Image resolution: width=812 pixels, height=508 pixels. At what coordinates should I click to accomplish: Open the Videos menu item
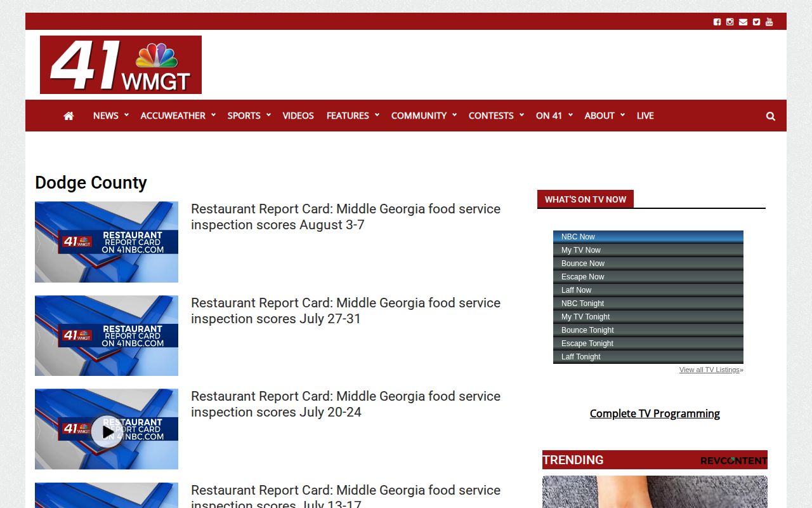(x=298, y=116)
